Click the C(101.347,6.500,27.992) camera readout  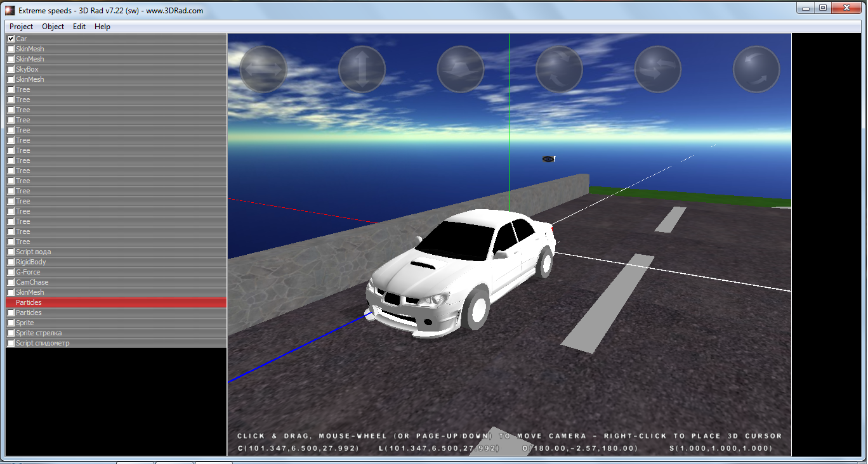click(298, 448)
